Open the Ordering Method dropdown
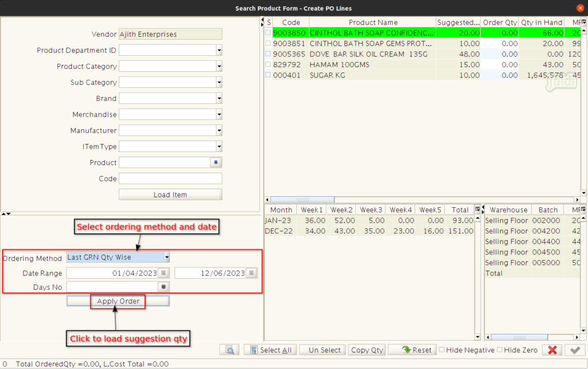 point(167,257)
